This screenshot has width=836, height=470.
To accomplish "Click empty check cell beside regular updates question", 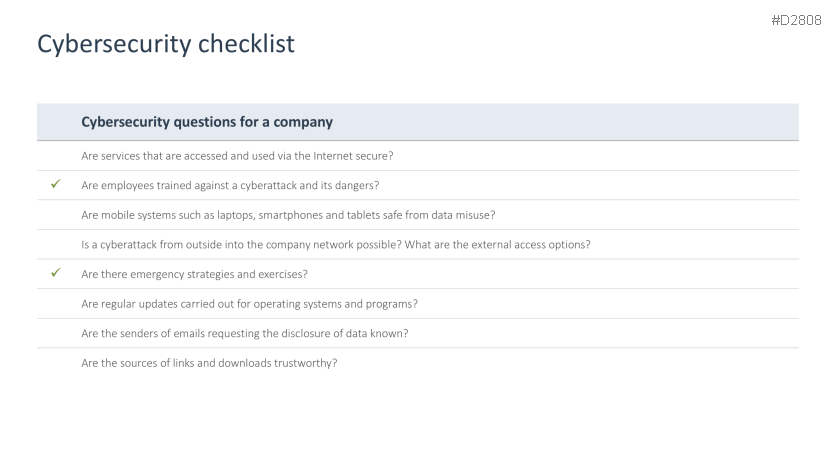I will click(56, 303).
